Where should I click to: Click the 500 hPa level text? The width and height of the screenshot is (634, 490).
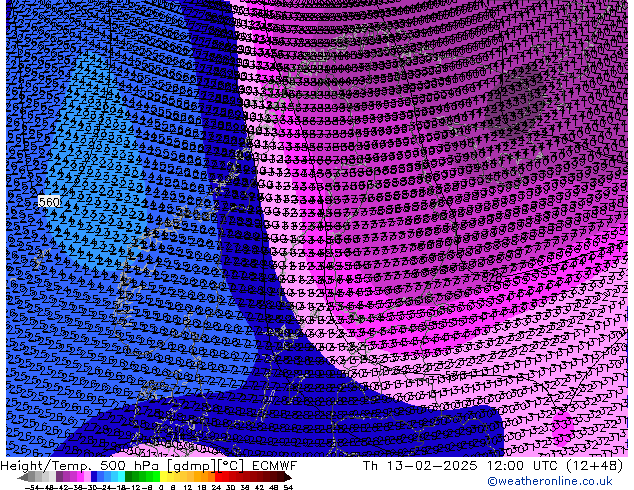[x=131, y=466]
